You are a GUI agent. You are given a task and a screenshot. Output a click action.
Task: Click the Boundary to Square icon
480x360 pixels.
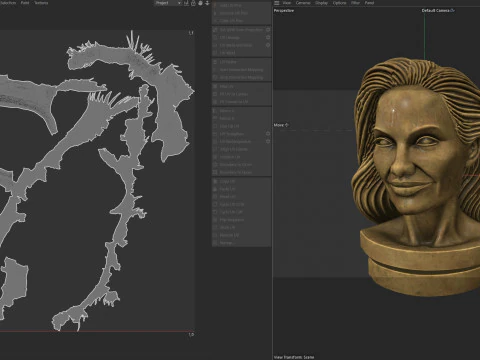pos(215,172)
